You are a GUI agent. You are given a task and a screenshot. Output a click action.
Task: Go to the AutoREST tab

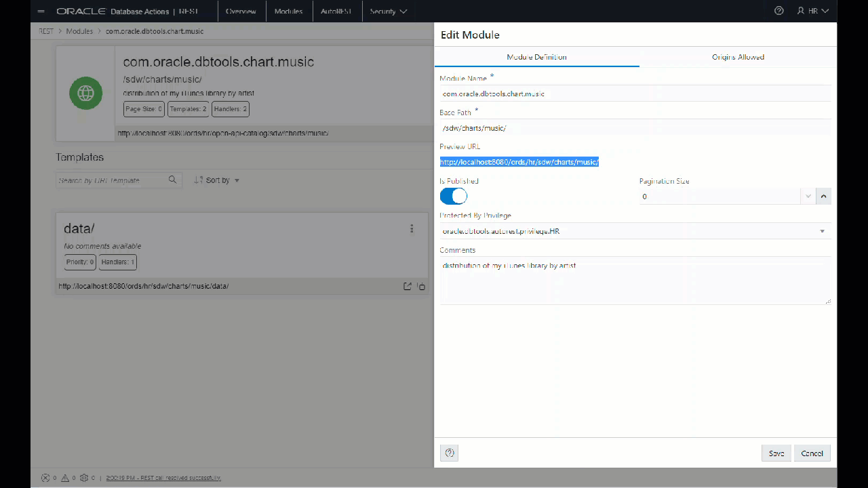click(x=337, y=12)
